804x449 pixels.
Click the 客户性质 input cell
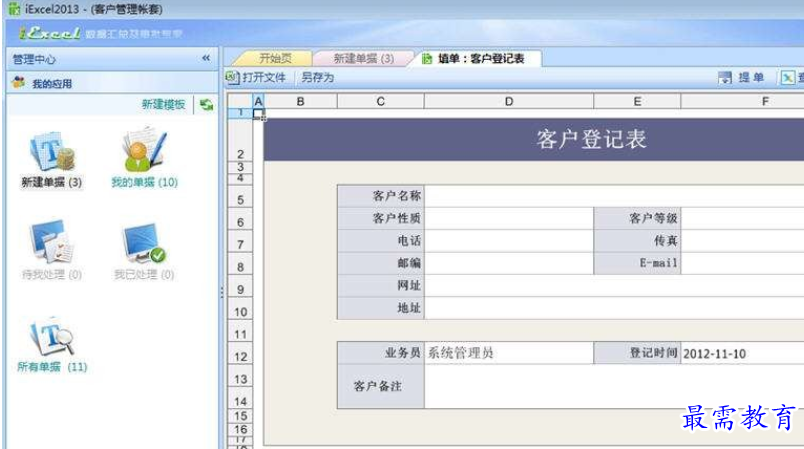[x=509, y=218]
